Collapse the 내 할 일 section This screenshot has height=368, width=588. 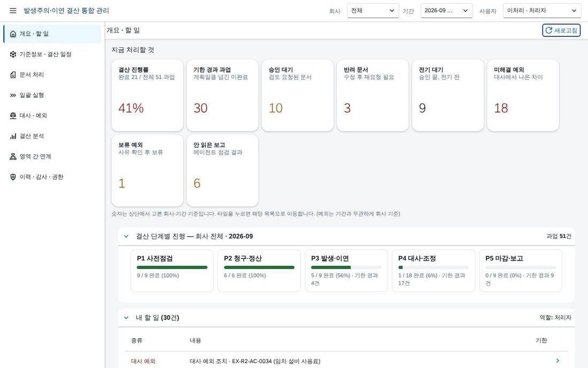tap(126, 318)
